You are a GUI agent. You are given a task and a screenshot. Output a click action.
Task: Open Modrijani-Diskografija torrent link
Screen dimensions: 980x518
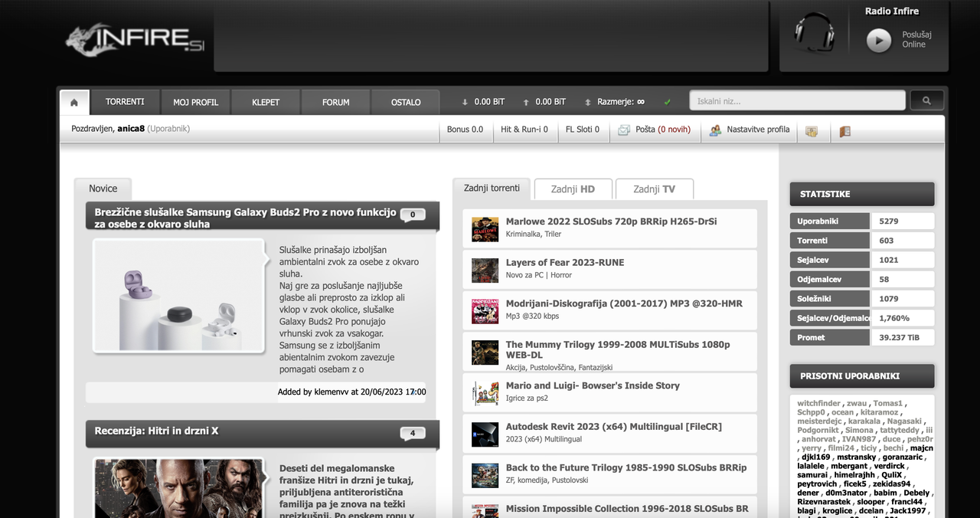coord(624,303)
